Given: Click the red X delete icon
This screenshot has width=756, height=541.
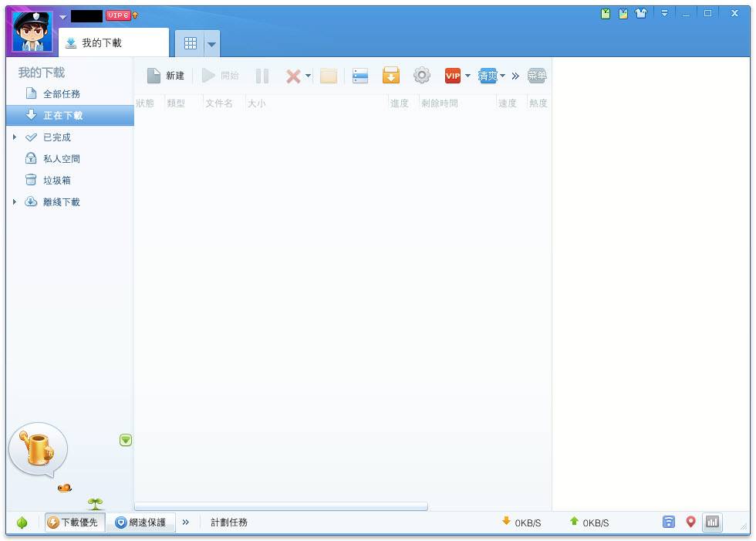Looking at the screenshot, I should (x=293, y=76).
